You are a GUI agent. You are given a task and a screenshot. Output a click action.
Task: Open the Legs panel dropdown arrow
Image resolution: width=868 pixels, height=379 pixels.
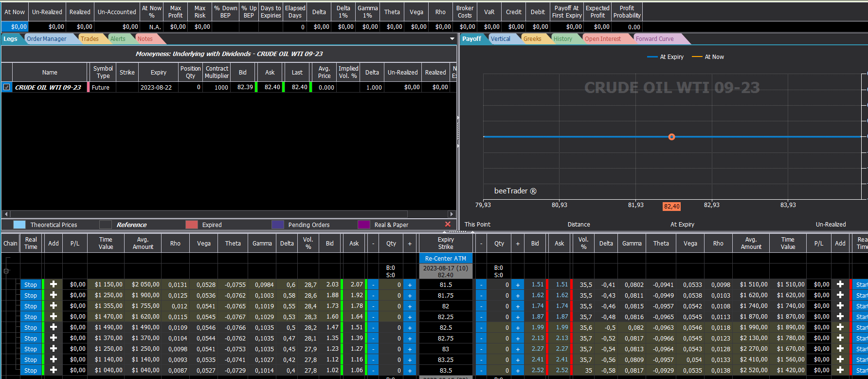[452, 39]
